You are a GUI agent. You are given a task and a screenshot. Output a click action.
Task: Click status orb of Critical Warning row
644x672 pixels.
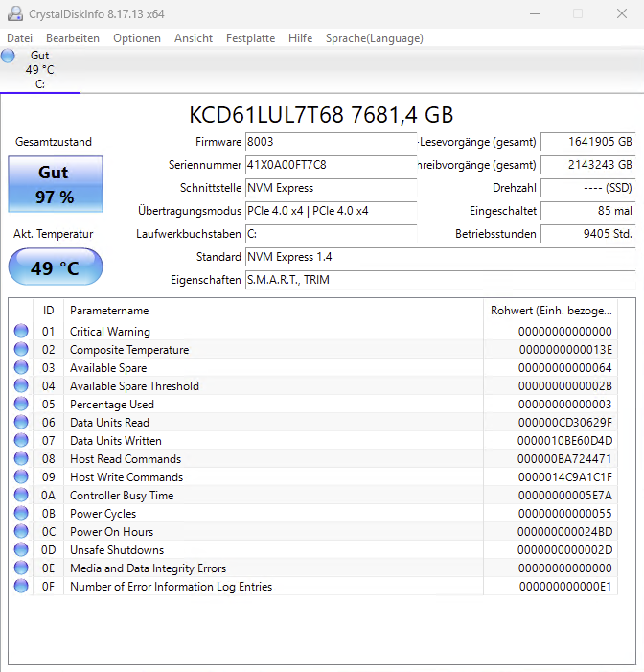[21, 332]
